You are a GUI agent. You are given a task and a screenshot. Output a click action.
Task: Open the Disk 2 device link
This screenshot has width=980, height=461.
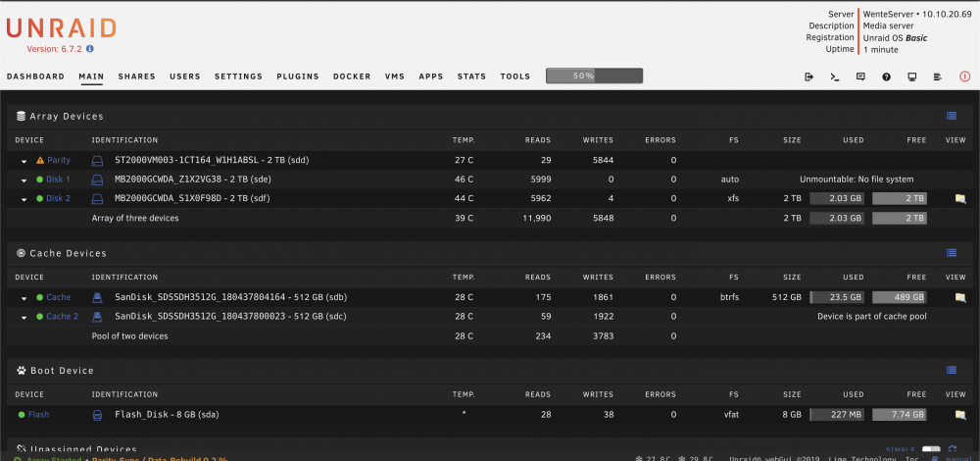click(58, 199)
